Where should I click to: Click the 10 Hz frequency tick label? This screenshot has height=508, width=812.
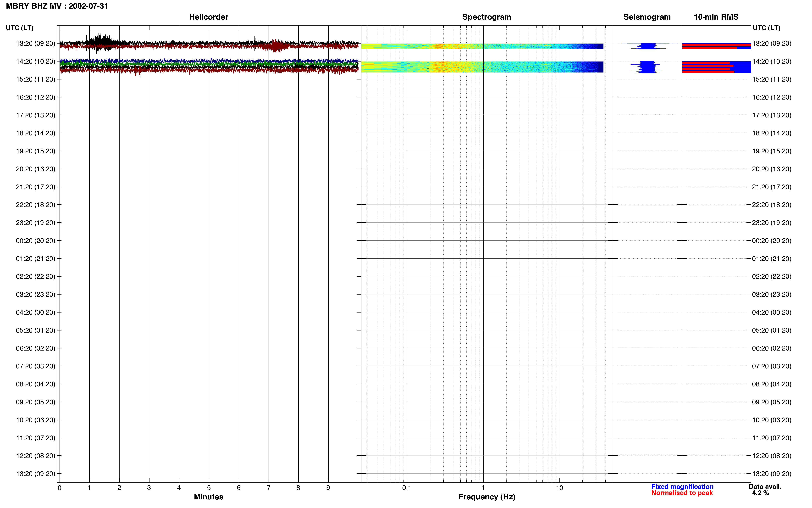pyautogui.click(x=559, y=488)
